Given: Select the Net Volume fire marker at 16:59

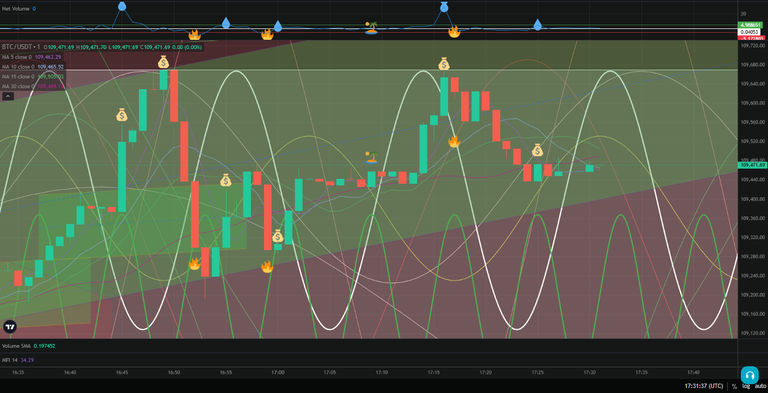Looking at the screenshot, I should coord(267,34).
